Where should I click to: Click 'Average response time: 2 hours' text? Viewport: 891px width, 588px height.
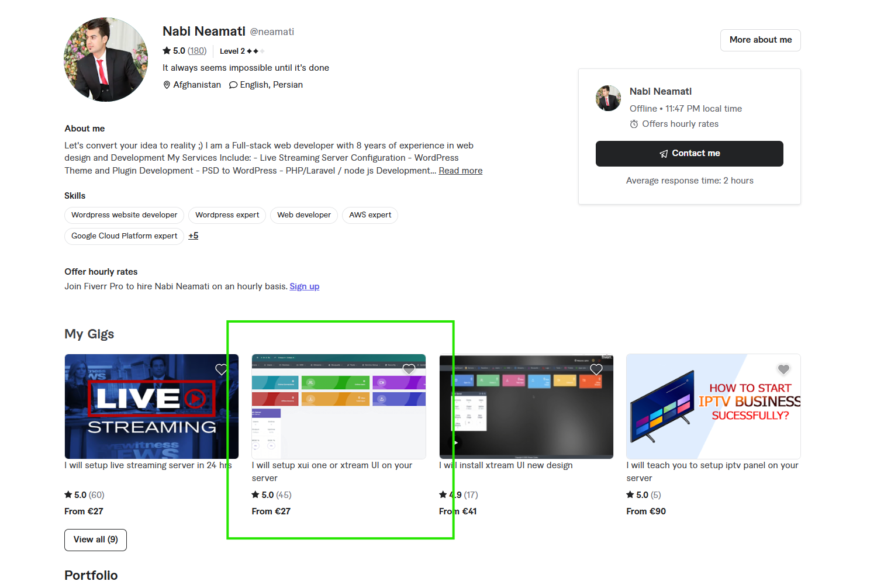[690, 181]
